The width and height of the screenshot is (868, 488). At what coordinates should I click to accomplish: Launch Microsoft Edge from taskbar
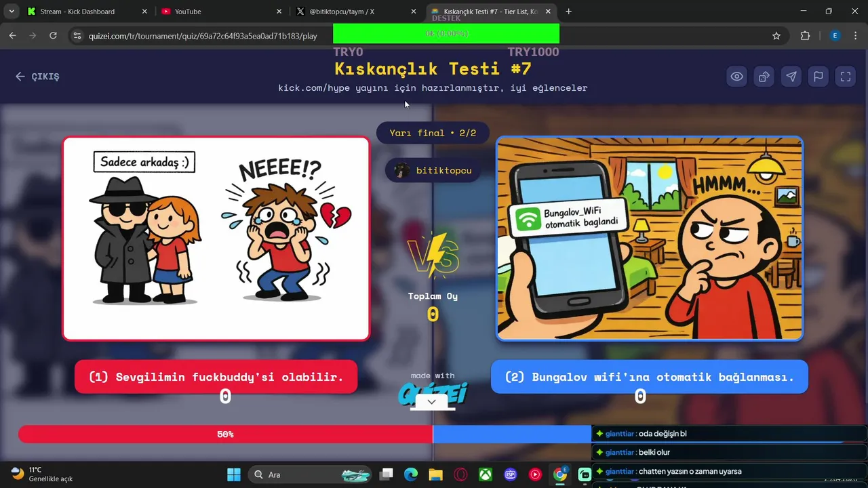(x=411, y=474)
